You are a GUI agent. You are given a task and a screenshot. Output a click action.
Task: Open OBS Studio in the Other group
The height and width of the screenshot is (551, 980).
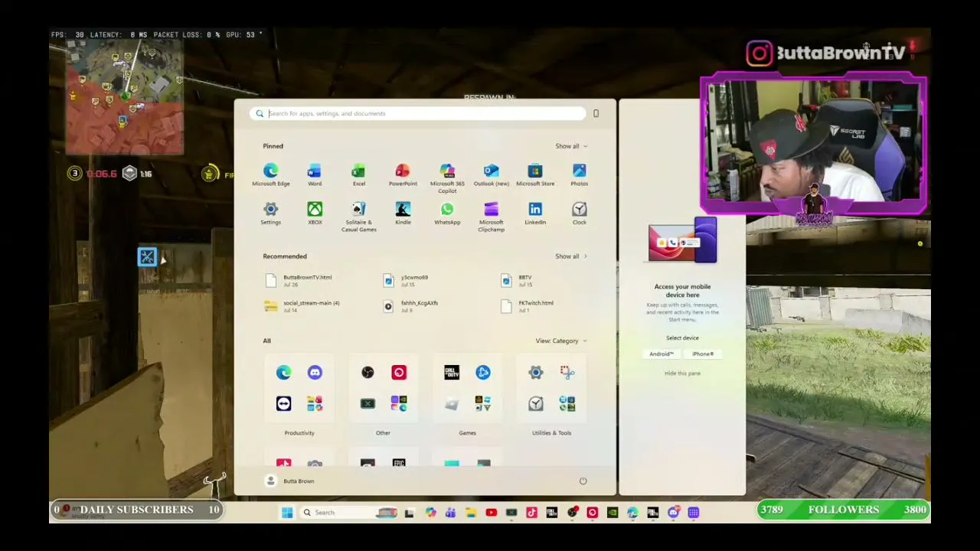pos(367,373)
